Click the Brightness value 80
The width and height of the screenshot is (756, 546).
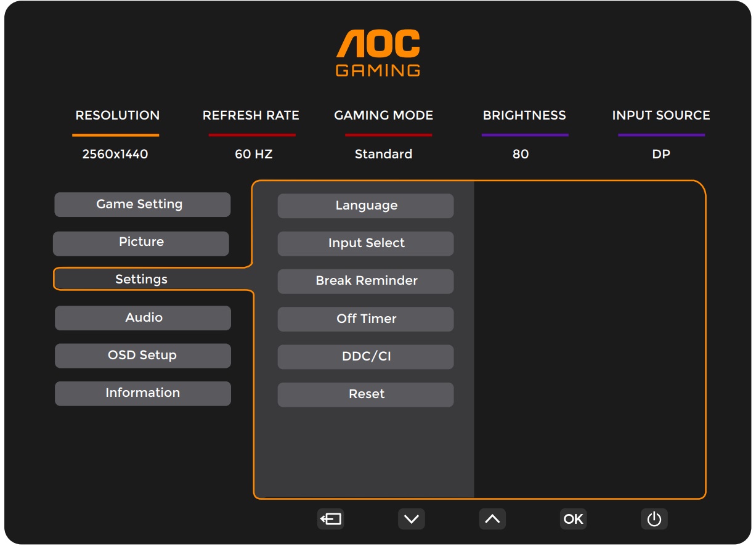tap(521, 154)
